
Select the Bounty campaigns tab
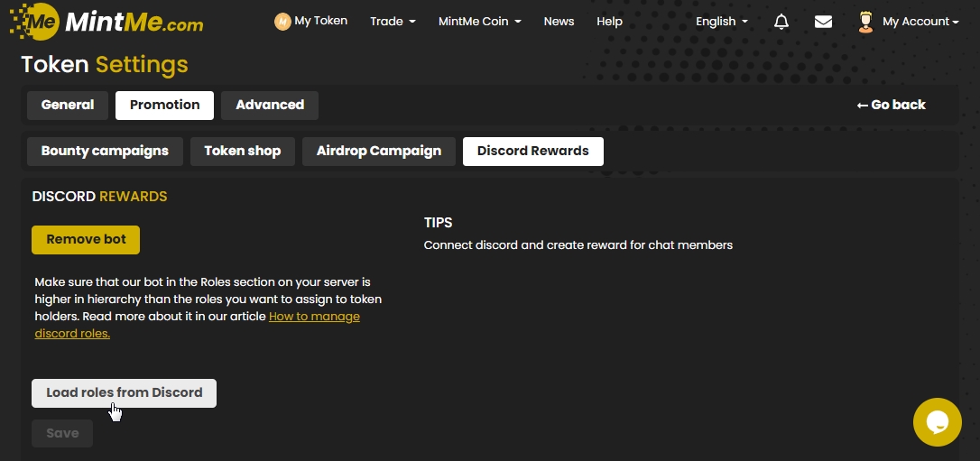tap(105, 151)
